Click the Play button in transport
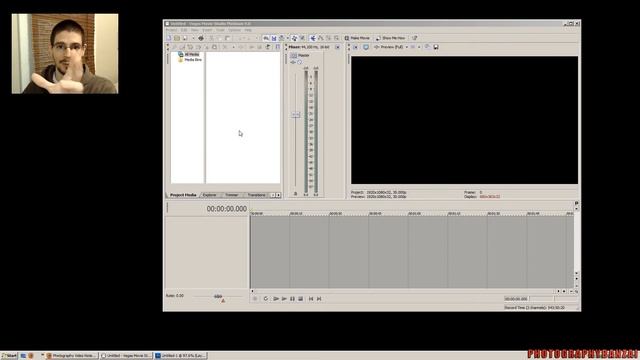 (x=284, y=299)
